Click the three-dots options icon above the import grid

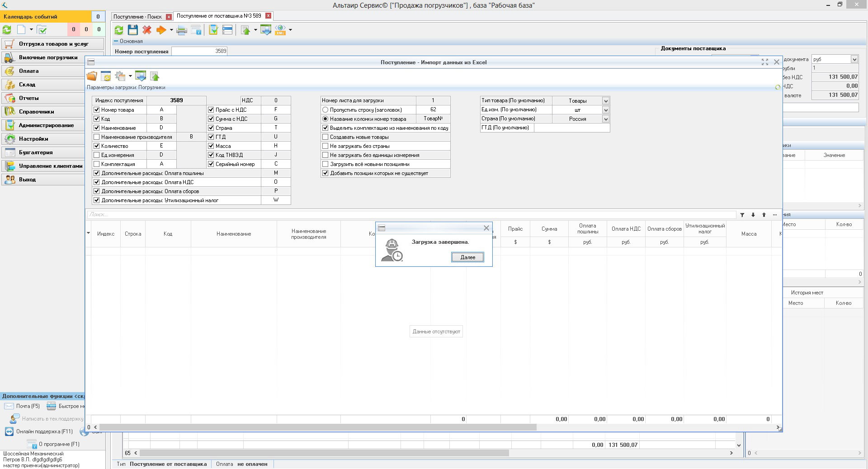point(775,215)
